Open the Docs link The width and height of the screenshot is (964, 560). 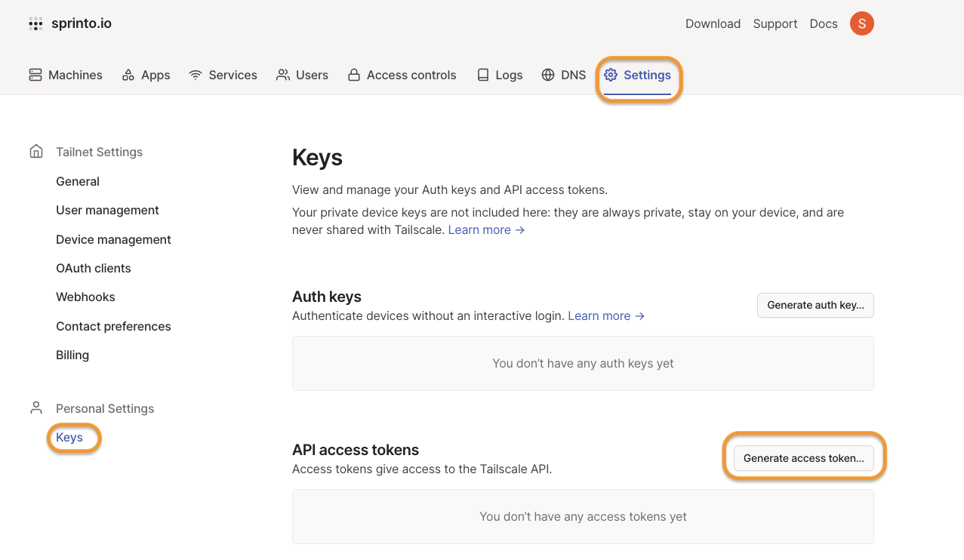coord(824,23)
